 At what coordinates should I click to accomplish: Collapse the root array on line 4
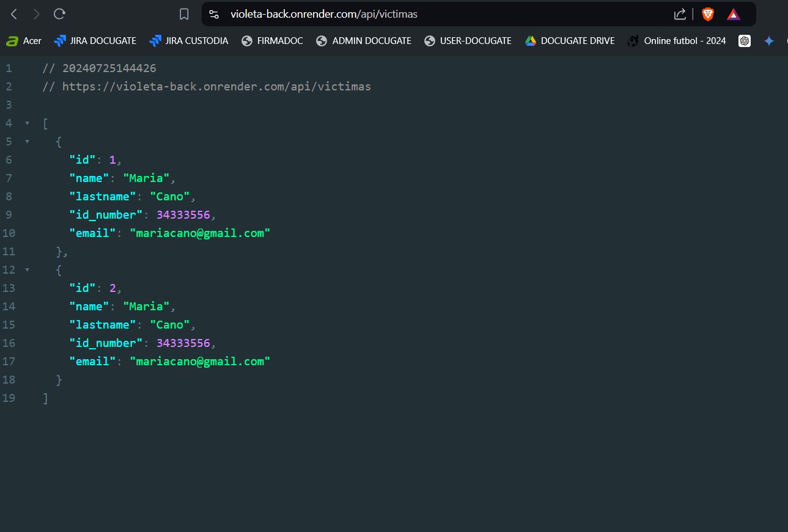(27, 123)
